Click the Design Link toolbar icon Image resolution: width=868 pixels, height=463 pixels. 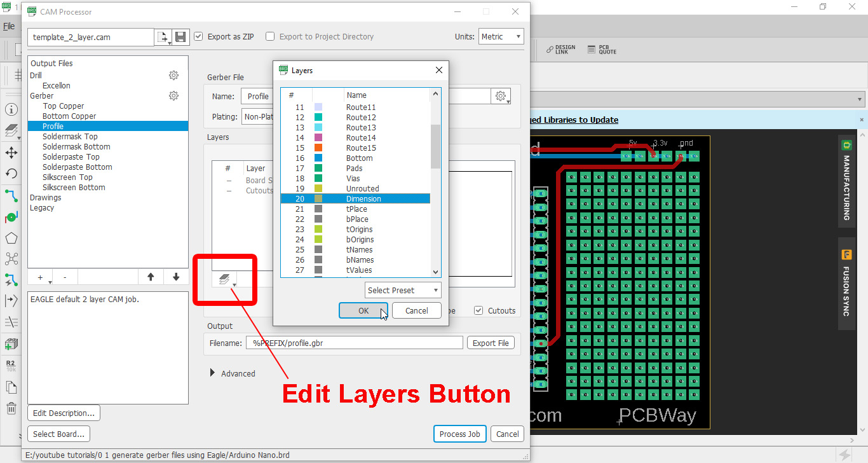(560, 50)
